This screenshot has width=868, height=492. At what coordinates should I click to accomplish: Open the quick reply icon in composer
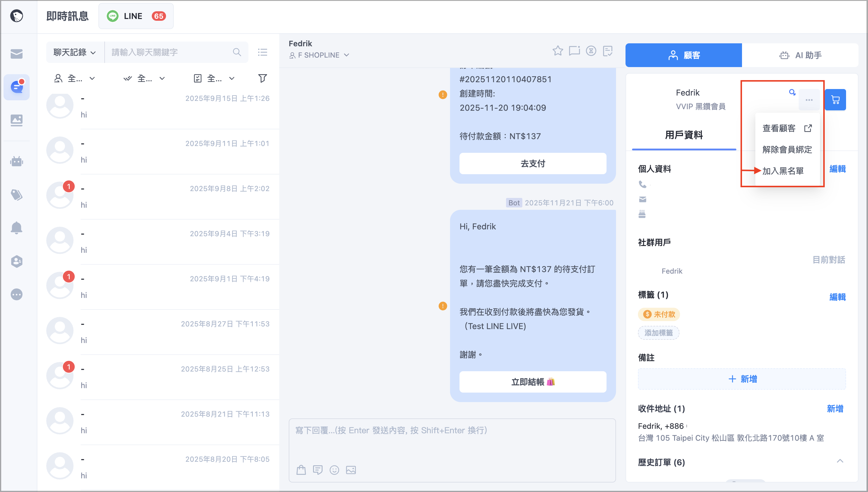point(317,470)
